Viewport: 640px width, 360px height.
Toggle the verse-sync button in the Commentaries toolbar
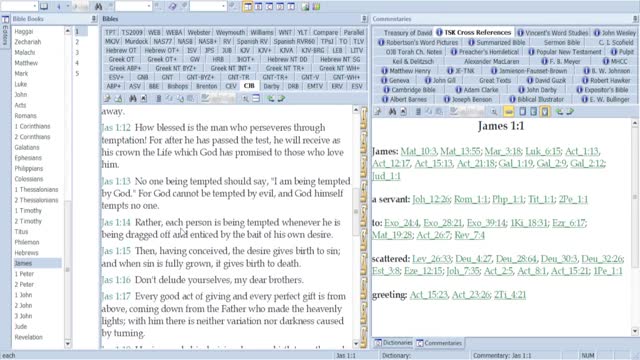click(544, 111)
